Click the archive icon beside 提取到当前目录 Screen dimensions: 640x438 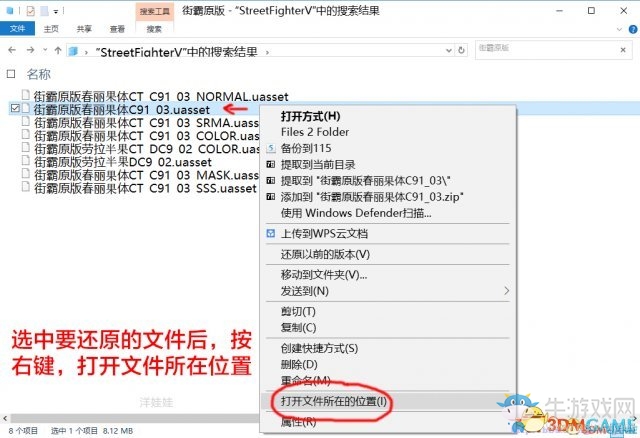click(271, 165)
